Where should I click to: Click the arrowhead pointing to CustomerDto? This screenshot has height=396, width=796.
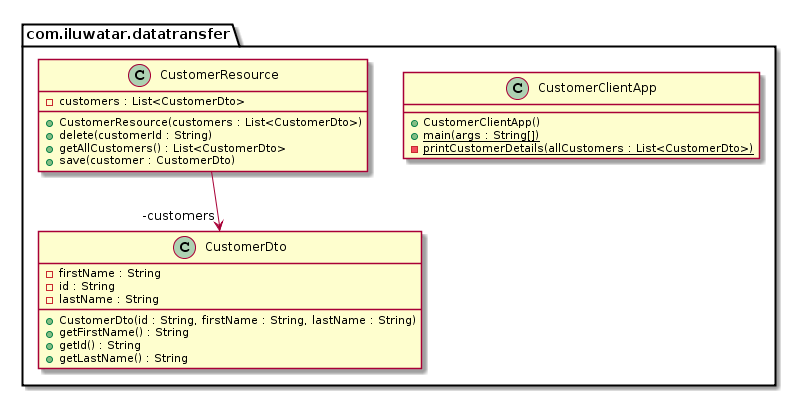click(220, 226)
